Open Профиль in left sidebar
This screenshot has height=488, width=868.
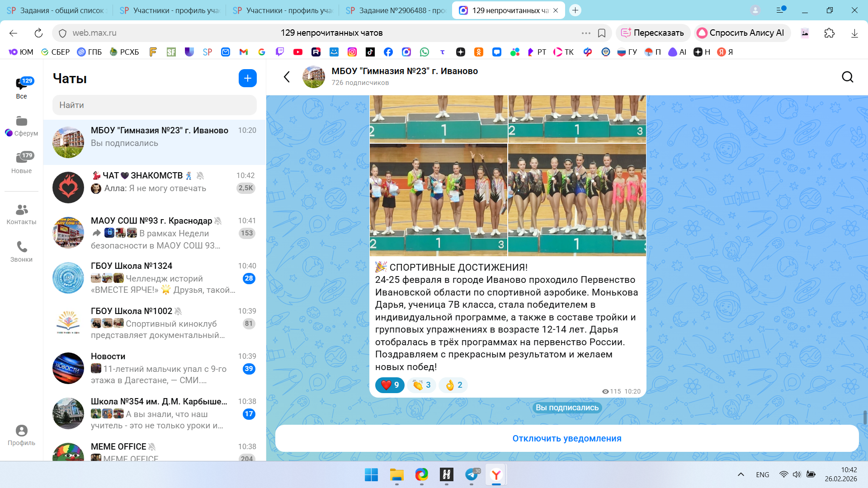pos(21,435)
